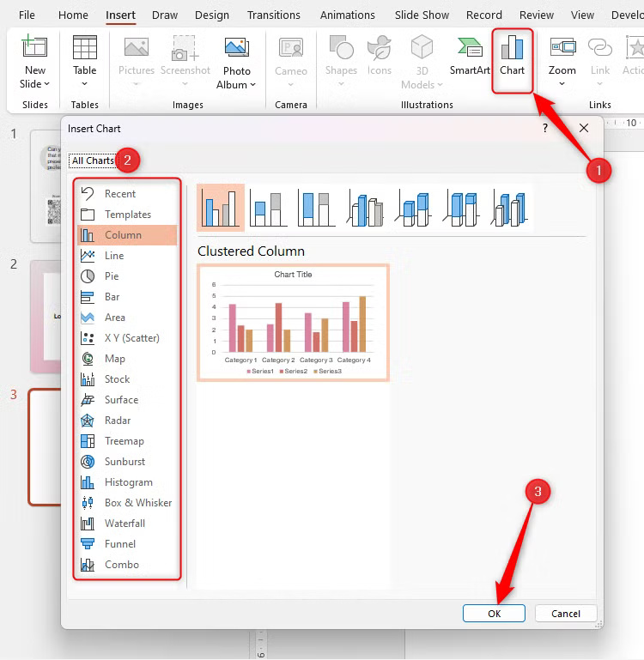Open the Zoom ribbon dropdown

pos(562,84)
